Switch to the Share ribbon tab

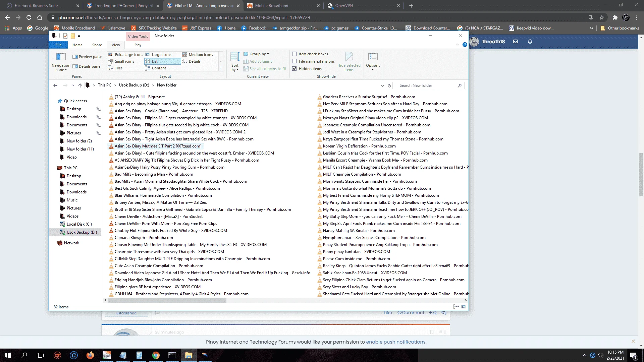[x=97, y=45]
